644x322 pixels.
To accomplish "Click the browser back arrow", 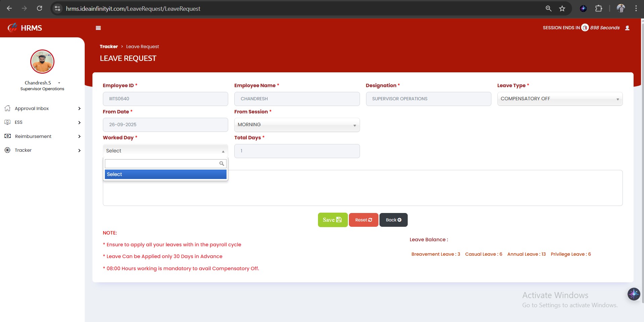I will pyautogui.click(x=9, y=8).
